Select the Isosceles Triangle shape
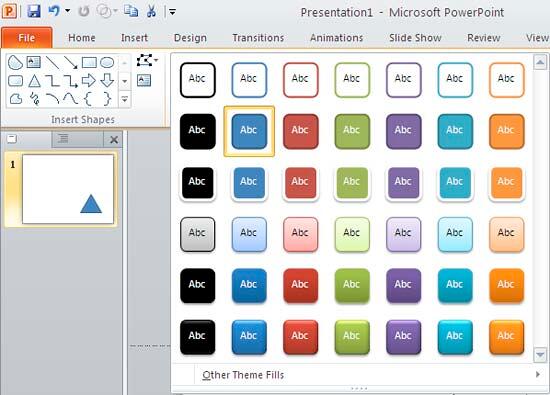The image size is (550, 395). tap(34, 81)
